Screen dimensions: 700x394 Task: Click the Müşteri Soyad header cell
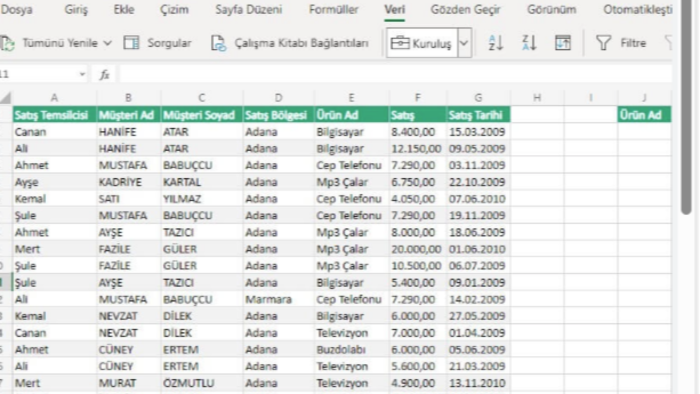202,115
